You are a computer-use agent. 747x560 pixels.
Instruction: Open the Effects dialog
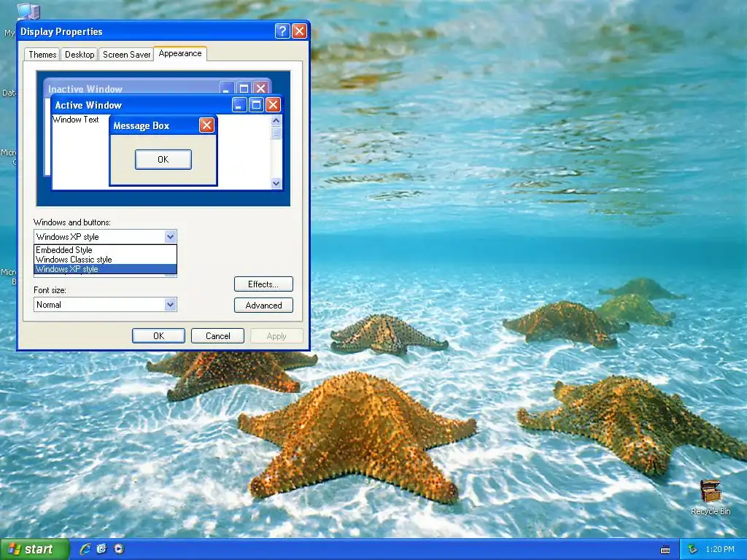(x=263, y=284)
